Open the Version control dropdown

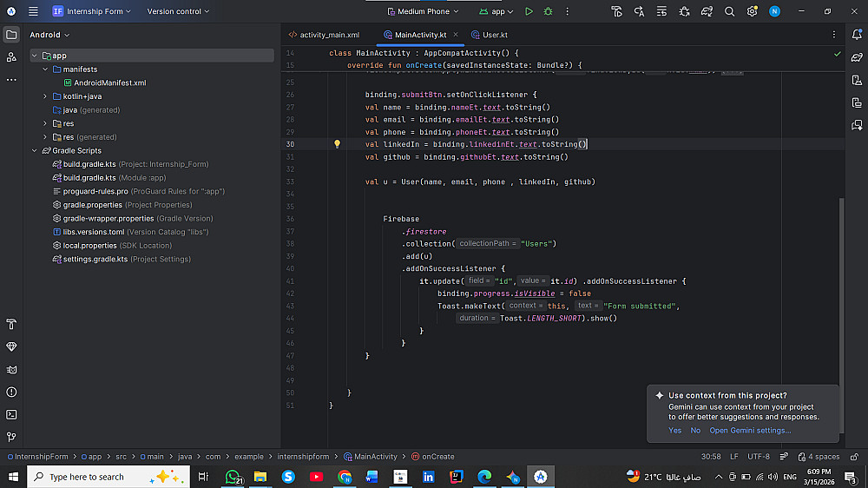[x=178, y=11]
